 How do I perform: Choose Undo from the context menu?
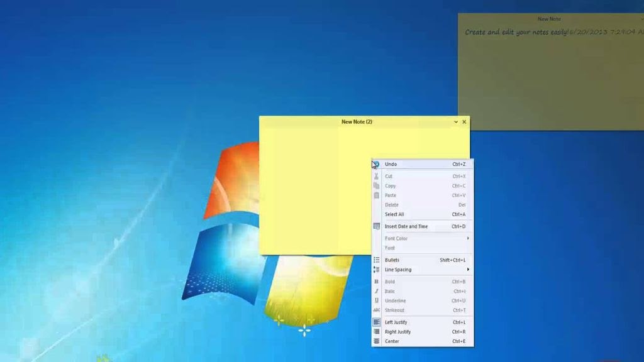(423, 164)
